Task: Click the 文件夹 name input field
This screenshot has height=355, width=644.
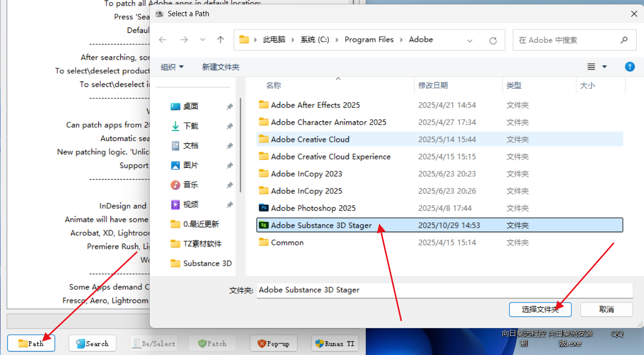Action: click(x=445, y=290)
